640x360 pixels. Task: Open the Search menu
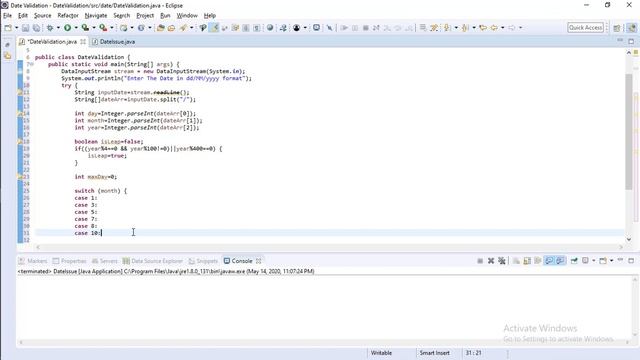122,16
